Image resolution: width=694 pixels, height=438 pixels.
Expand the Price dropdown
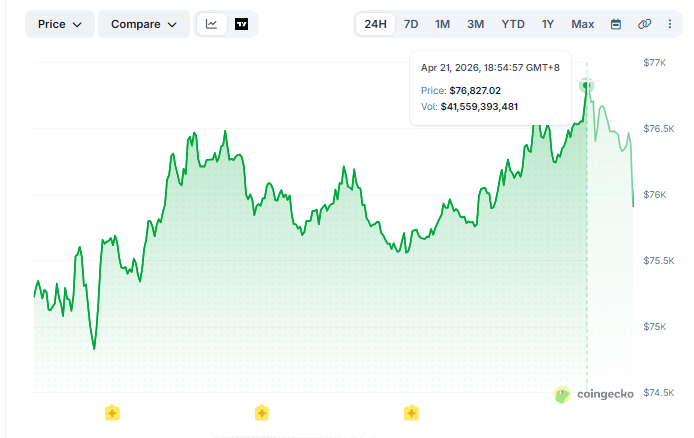click(60, 24)
